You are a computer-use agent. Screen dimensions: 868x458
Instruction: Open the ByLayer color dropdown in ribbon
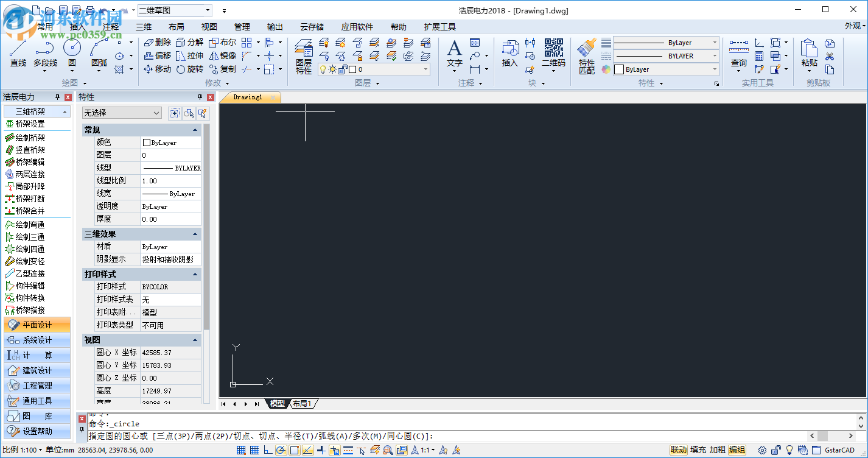[x=666, y=69]
